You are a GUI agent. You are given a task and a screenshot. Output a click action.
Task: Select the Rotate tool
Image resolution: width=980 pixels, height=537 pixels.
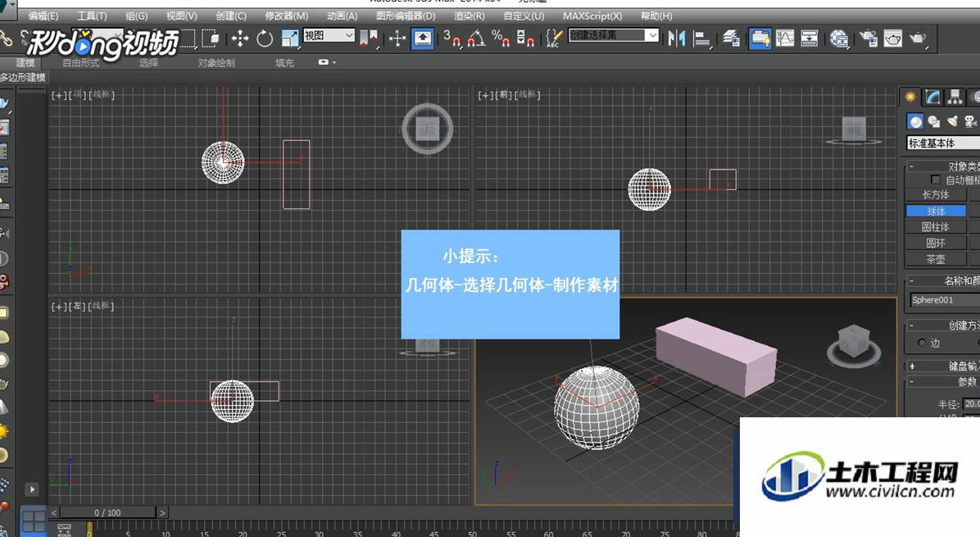tap(265, 39)
